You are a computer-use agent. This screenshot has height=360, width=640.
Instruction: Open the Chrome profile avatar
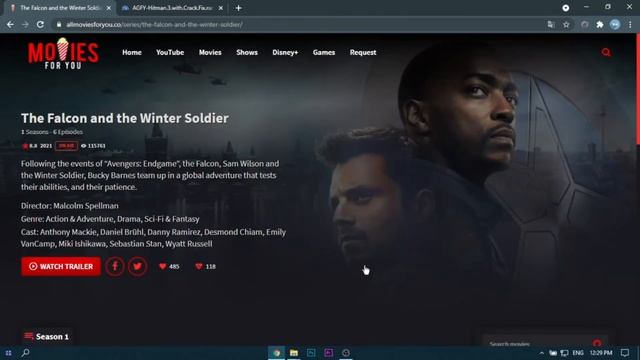click(x=615, y=24)
